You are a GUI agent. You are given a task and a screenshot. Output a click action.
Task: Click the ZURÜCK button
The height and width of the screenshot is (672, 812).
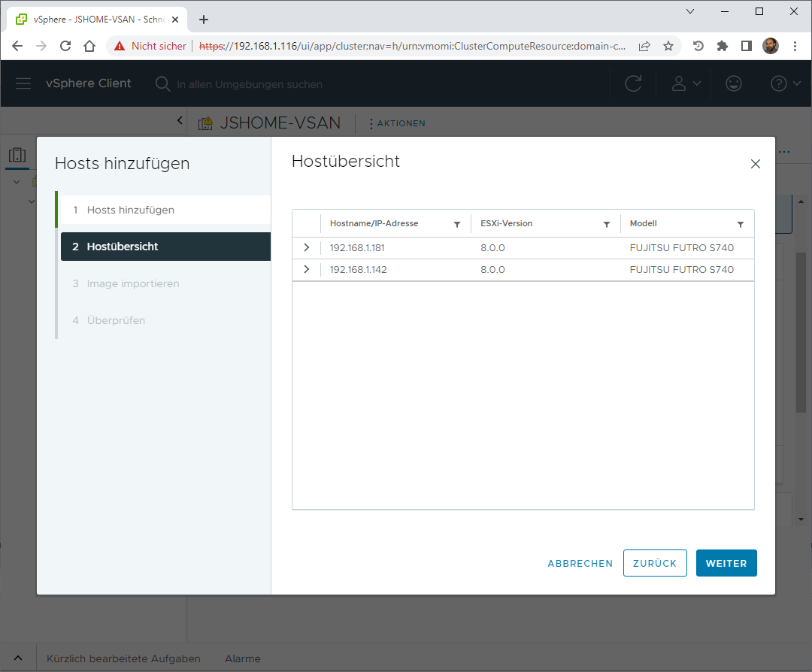click(655, 563)
